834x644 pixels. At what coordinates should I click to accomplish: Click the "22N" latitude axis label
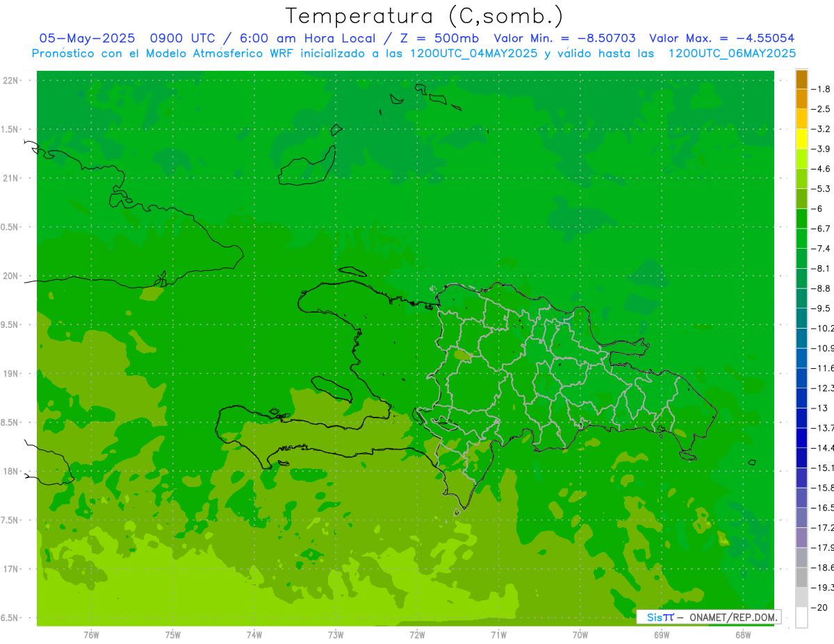(x=12, y=81)
